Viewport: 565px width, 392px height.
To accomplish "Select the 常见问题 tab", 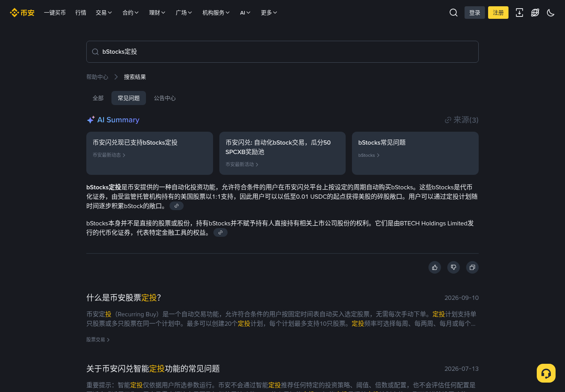I will click(129, 98).
